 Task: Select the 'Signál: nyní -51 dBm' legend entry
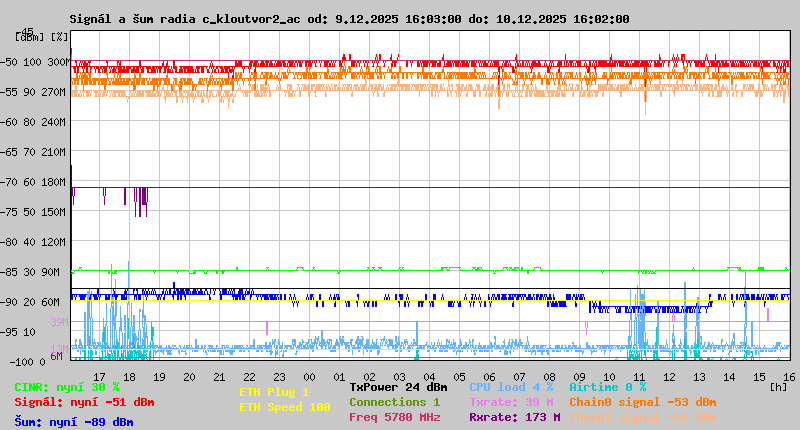click(x=84, y=402)
